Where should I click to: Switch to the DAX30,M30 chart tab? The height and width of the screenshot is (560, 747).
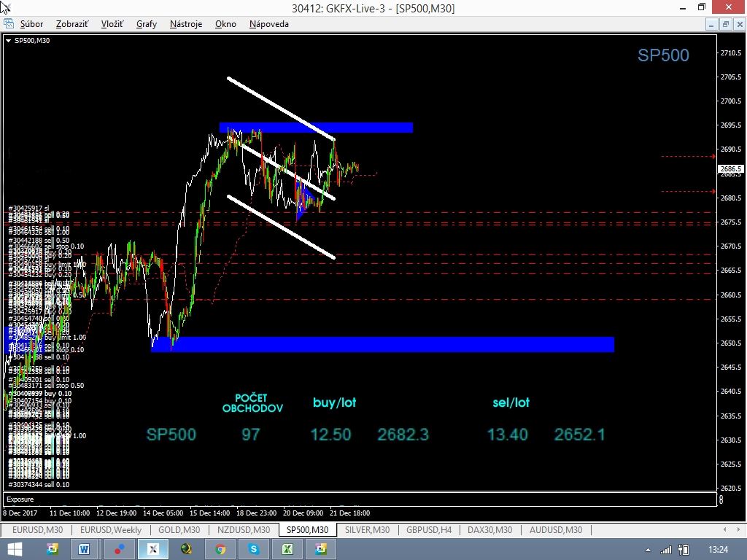pyautogui.click(x=489, y=529)
